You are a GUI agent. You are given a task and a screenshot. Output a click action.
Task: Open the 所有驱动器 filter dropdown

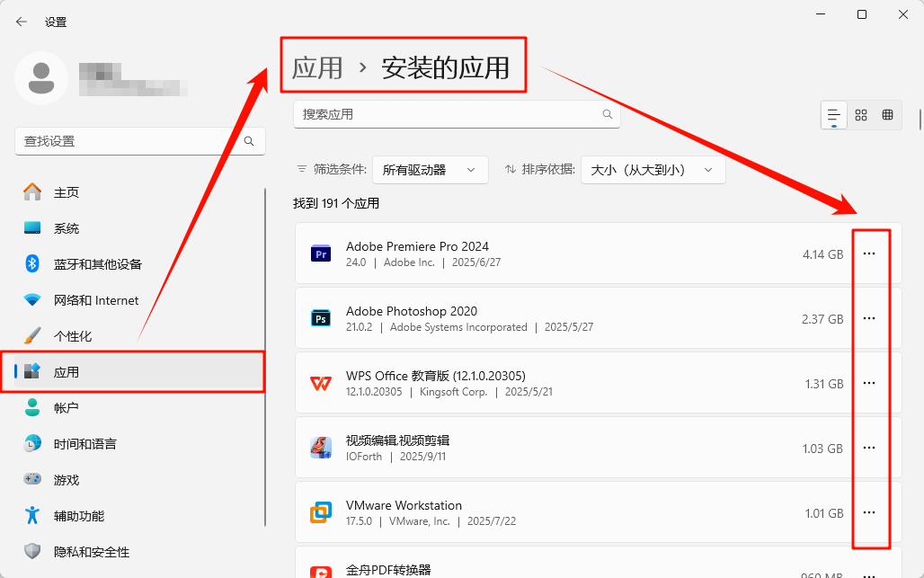point(430,169)
